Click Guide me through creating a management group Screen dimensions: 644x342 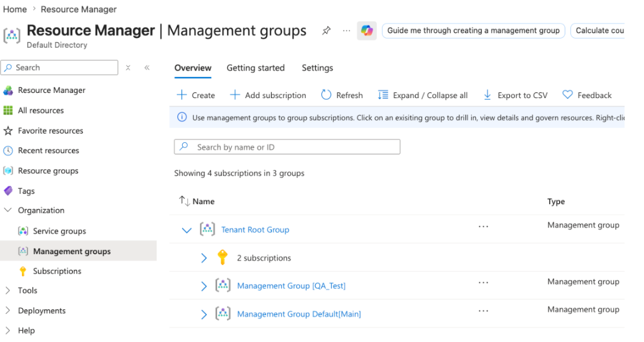click(x=473, y=31)
